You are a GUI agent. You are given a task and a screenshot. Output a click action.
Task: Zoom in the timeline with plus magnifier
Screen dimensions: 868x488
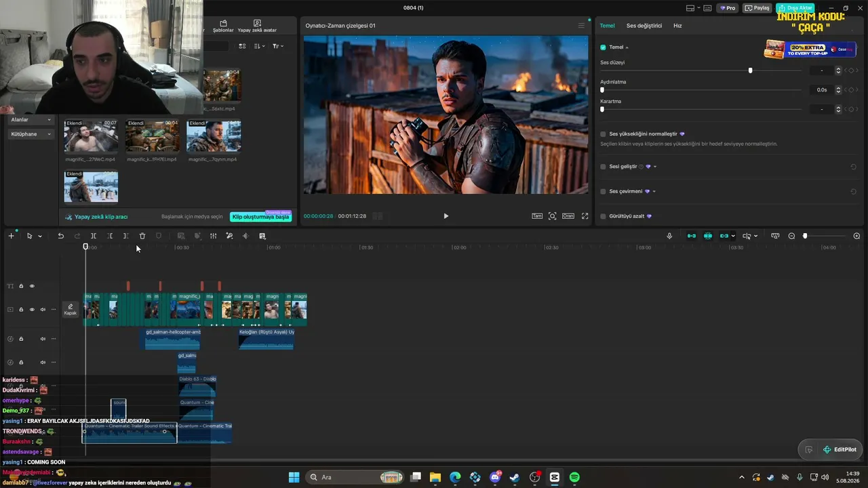coord(856,236)
